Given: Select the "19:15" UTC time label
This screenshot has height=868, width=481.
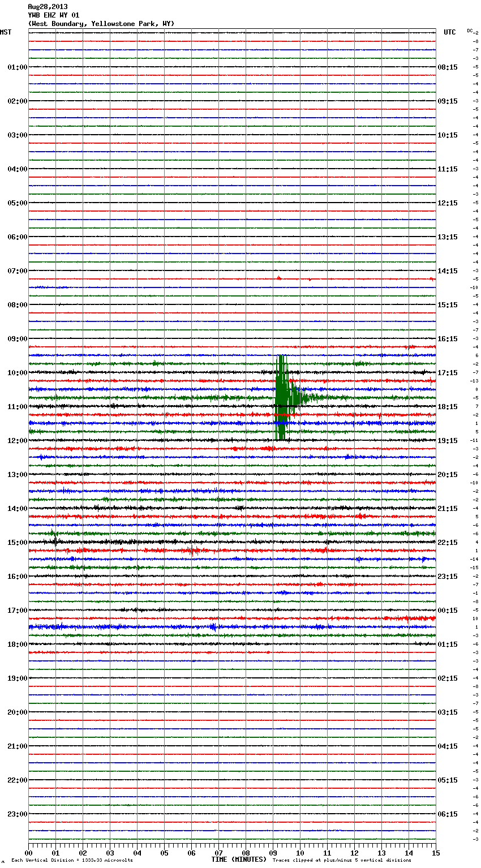Looking at the screenshot, I should [x=448, y=441].
